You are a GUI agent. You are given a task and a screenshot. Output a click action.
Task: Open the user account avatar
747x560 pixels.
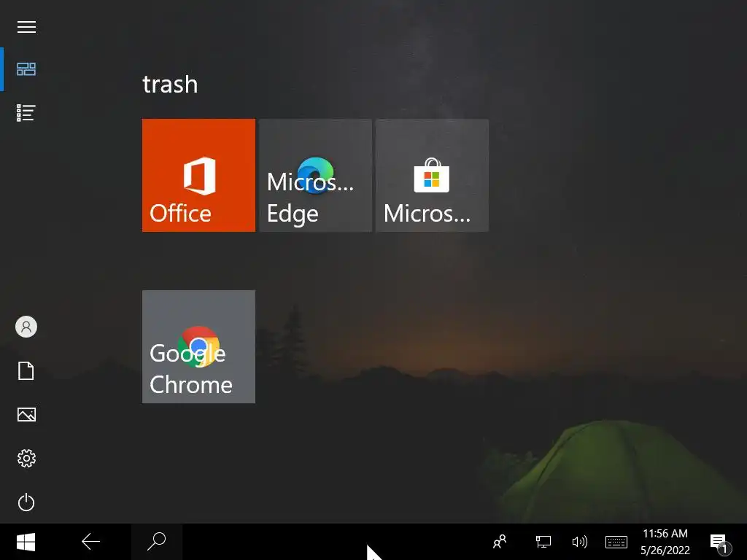coord(26,327)
